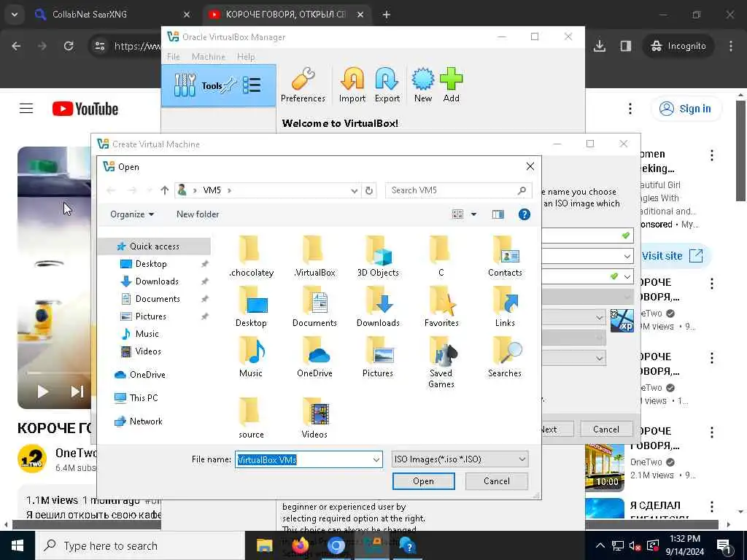
Task: Select Downloads in Quick access list
Action: point(157,281)
